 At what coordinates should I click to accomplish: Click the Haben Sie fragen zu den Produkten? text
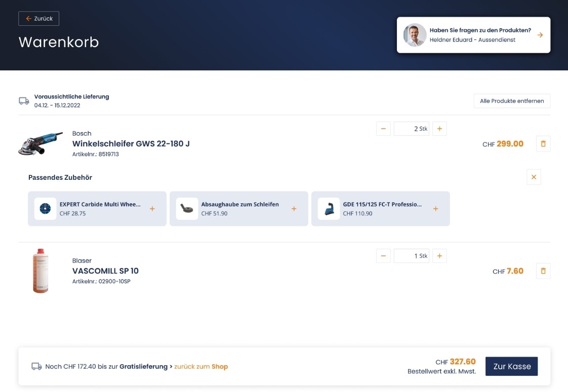[480, 30]
